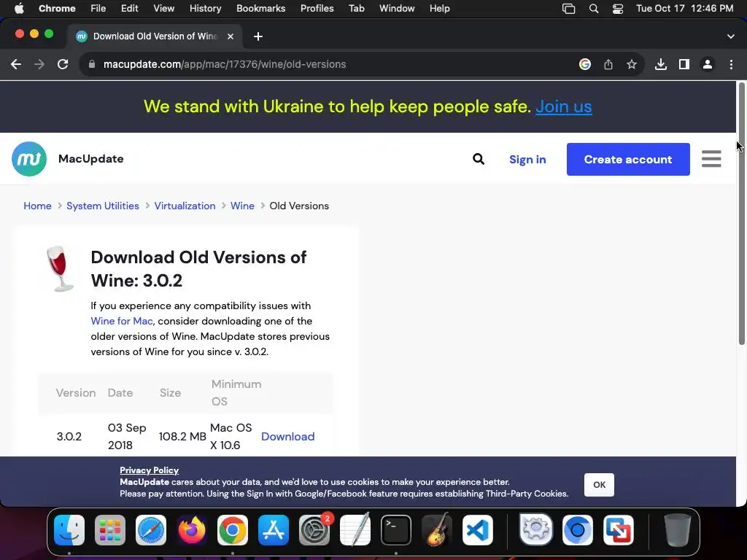Open Chrome downloads icon
Image resolution: width=747 pixels, height=560 pixels.
pos(661,64)
